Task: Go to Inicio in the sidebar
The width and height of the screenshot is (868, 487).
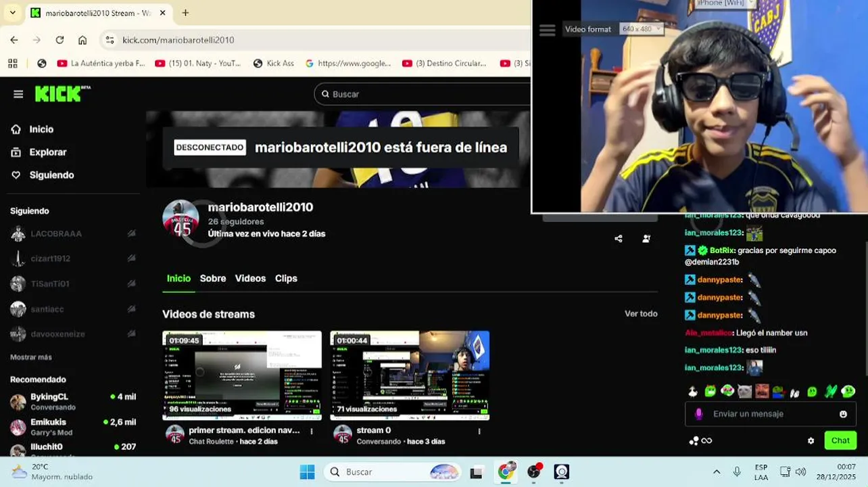Action: pos(41,129)
